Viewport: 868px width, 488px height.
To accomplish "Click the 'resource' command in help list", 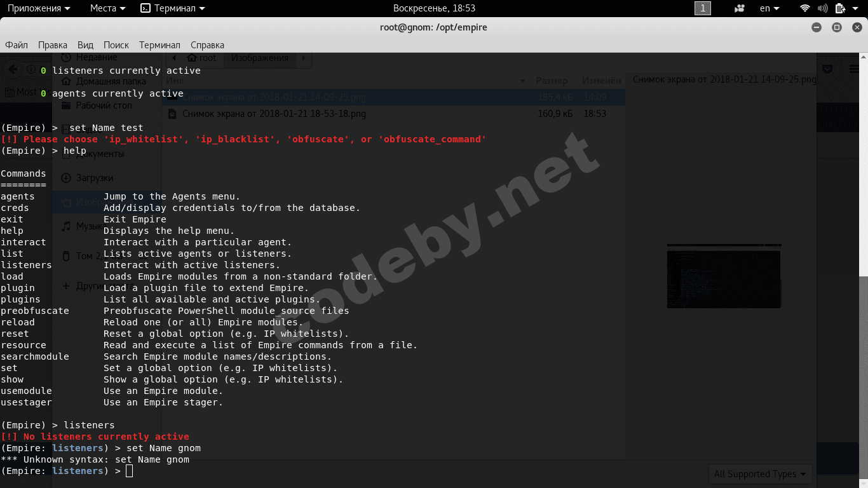I will coord(24,345).
